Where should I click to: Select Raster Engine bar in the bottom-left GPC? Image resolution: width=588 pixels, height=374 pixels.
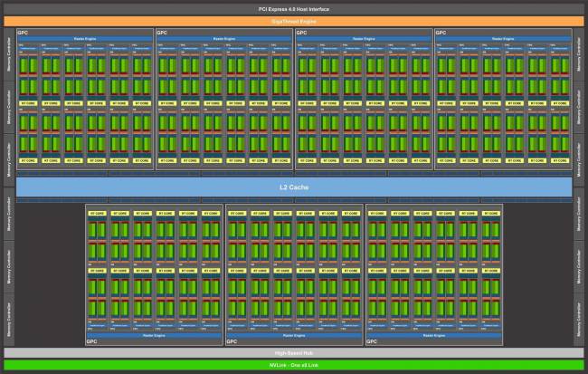[x=154, y=335]
